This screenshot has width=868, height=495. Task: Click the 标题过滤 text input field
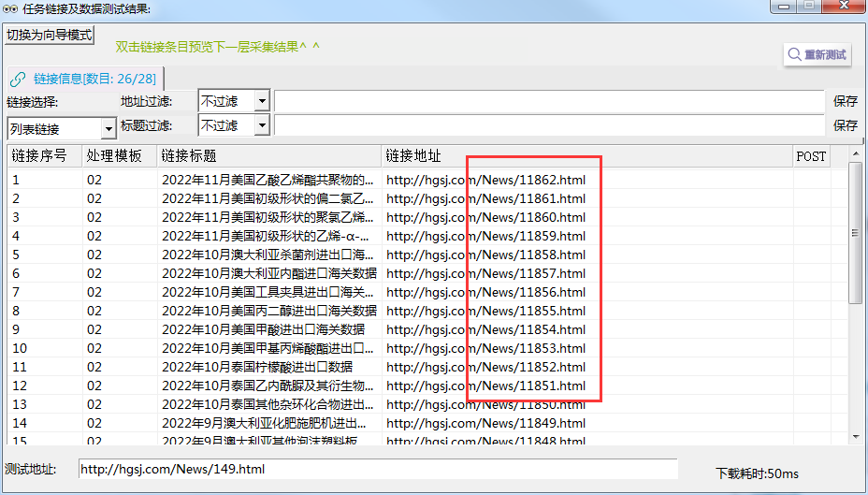coord(549,125)
